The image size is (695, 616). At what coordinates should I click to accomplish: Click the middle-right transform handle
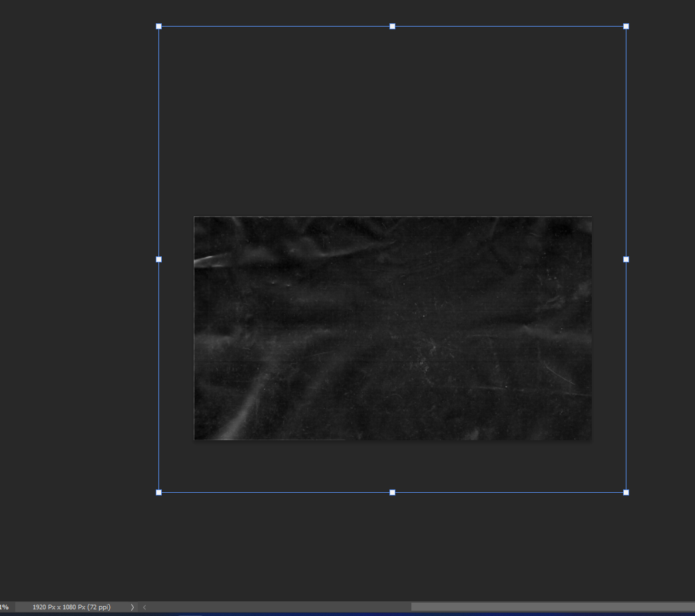626,259
